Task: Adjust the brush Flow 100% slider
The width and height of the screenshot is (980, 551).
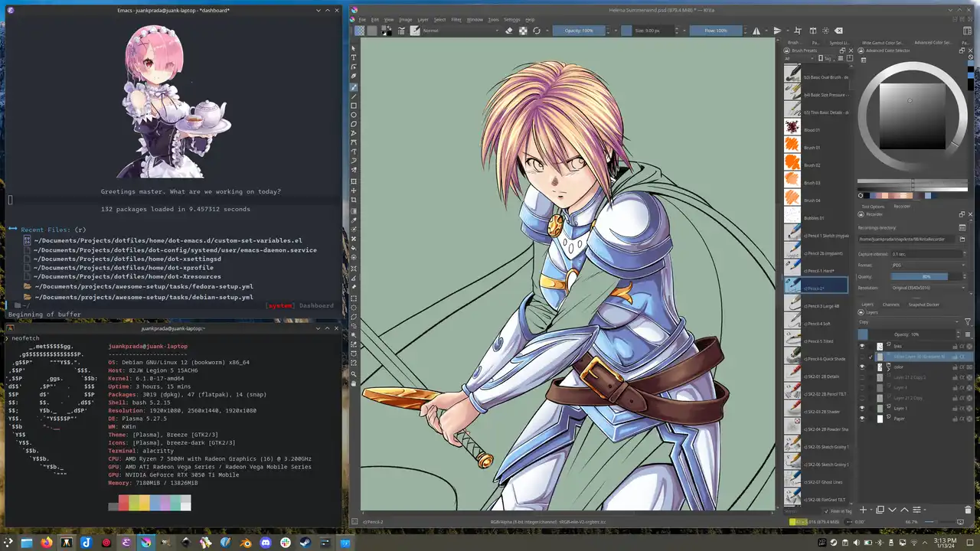Action: (x=716, y=31)
